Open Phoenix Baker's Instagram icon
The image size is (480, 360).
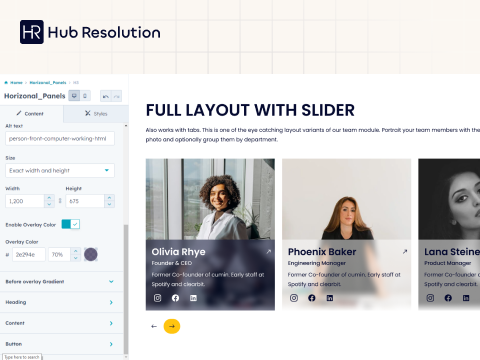pyautogui.click(x=294, y=298)
